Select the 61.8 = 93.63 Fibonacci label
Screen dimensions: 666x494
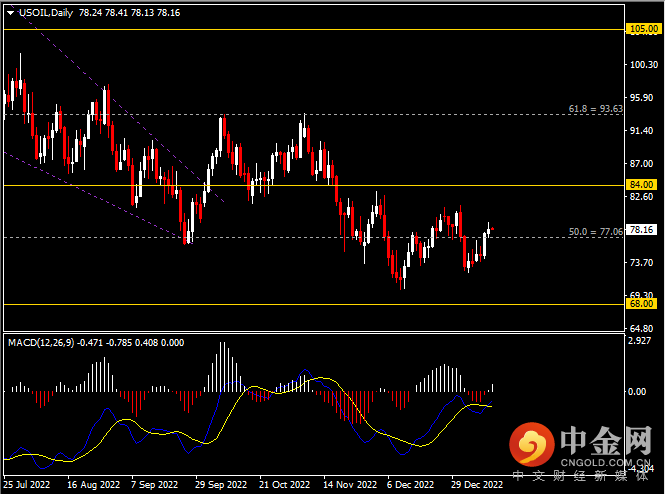(x=595, y=109)
